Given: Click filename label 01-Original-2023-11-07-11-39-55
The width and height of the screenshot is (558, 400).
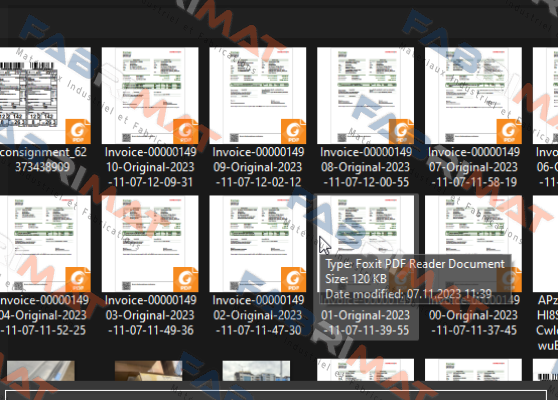Looking at the screenshot, I should [365, 322].
